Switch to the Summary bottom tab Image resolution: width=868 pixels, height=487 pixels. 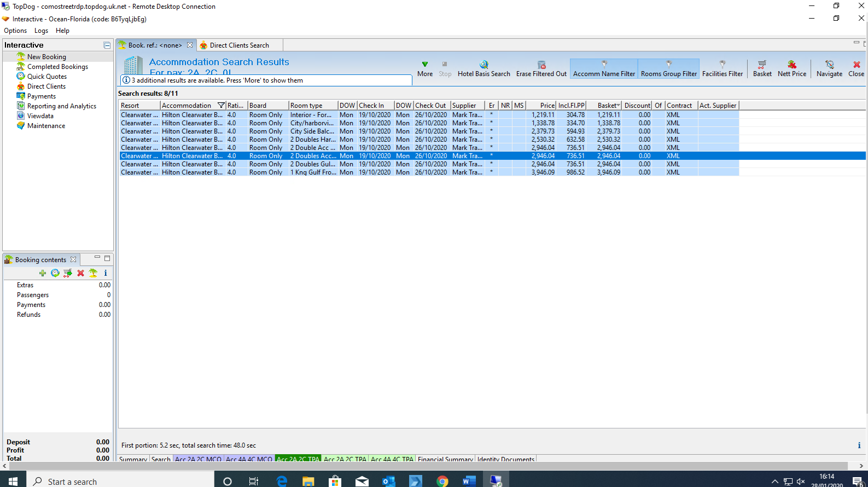click(x=133, y=459)
